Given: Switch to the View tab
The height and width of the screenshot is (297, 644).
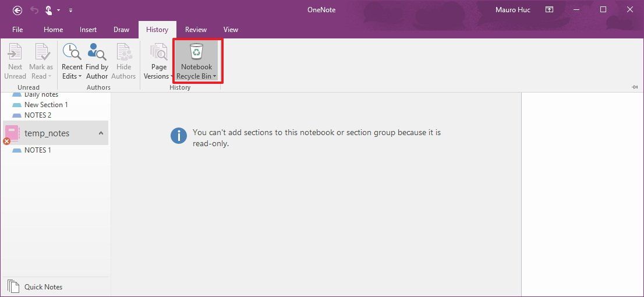Looking at the screenshot, I should (x=231, y=30).
